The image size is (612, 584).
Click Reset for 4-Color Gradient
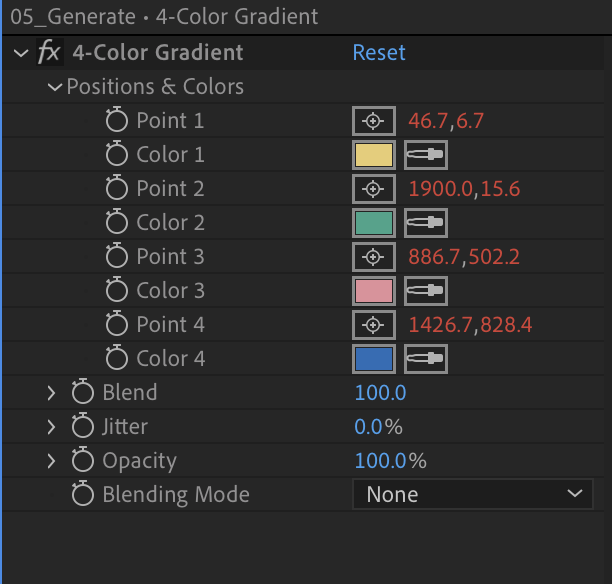point(379,52)
